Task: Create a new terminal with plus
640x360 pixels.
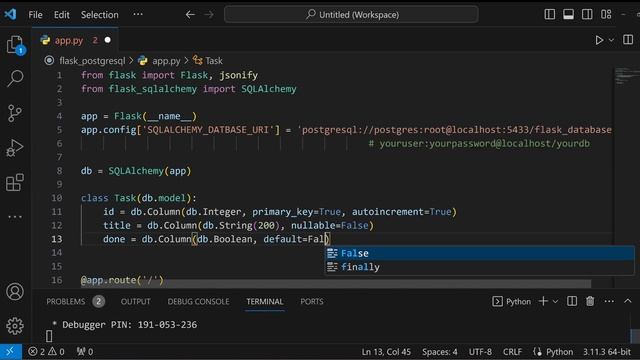Action: pyautogui.click(x=543, y=301)
